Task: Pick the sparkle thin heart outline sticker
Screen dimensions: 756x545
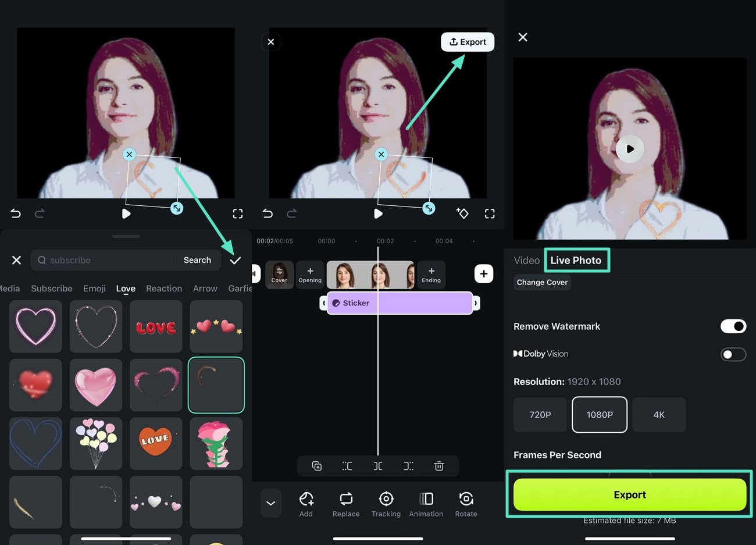Action: pos(96,326)
